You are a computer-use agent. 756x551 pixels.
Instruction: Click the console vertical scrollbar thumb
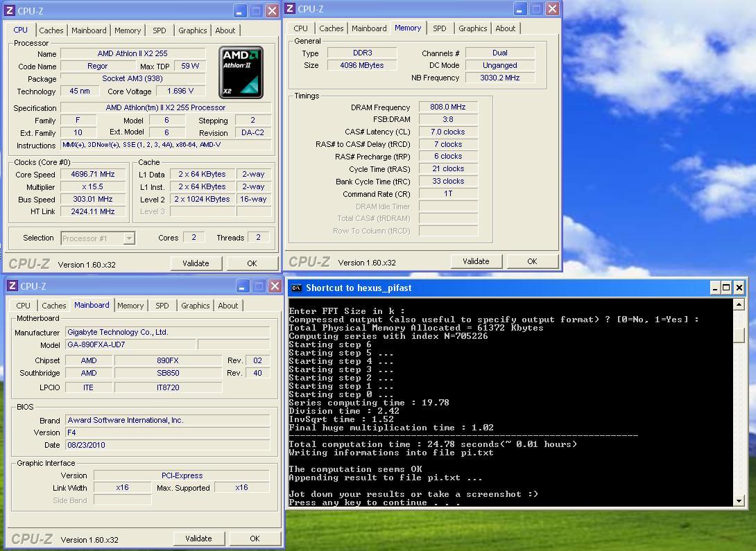point(738,335)
